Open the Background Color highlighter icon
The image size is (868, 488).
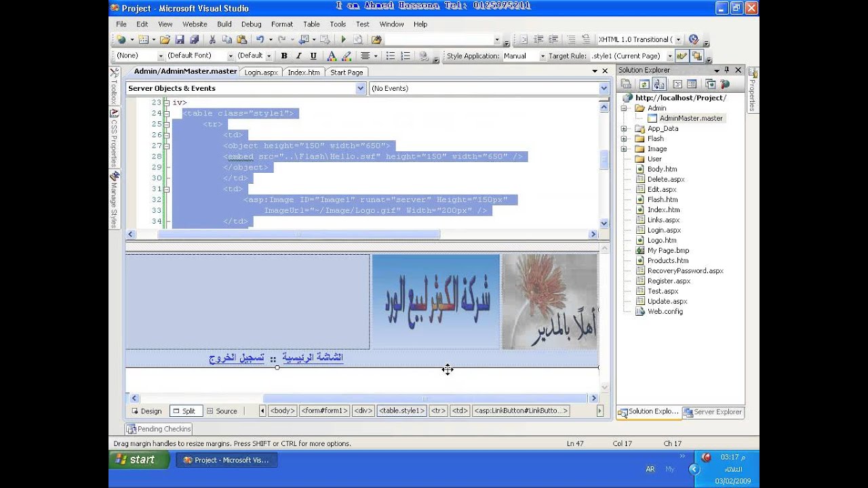(346, 56)
